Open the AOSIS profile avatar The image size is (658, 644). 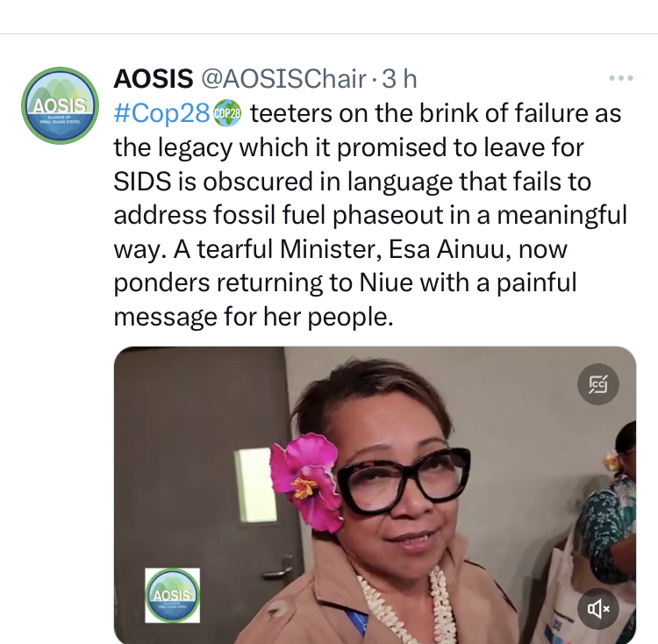pos(60,105)
